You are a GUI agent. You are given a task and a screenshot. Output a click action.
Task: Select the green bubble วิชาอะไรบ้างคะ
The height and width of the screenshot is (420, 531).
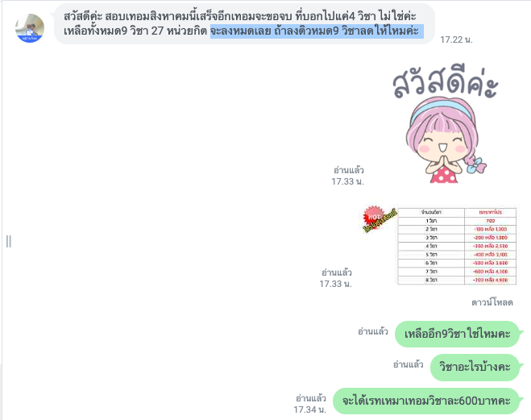click(x=475, y=367)
